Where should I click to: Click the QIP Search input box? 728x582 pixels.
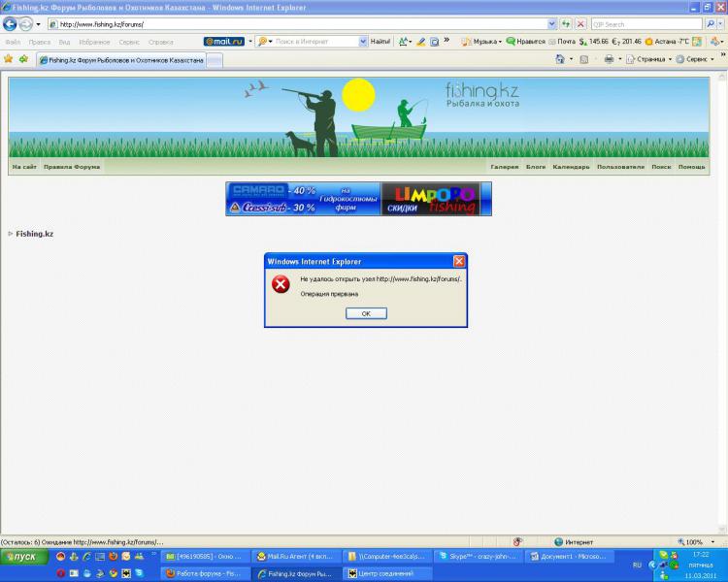point(646,24)
